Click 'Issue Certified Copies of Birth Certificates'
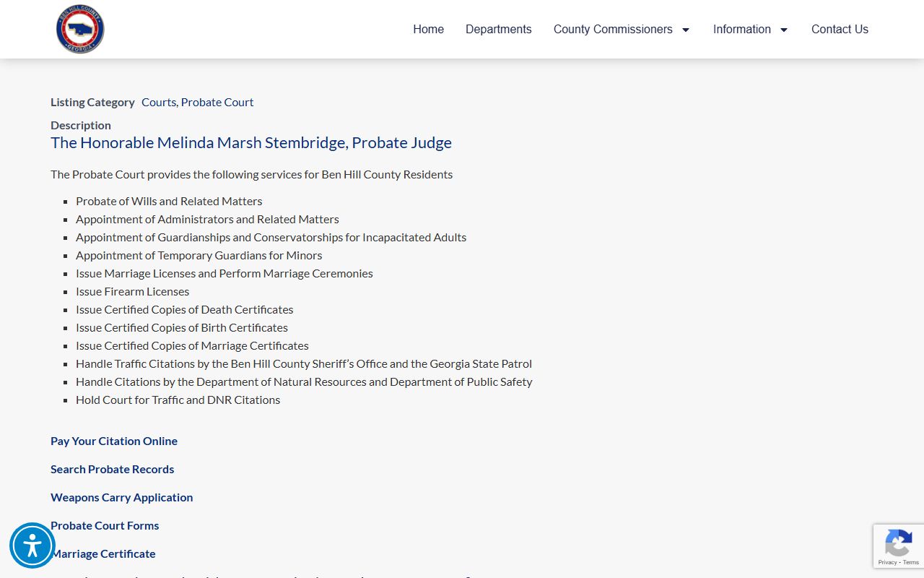 [x=182, y=327]
